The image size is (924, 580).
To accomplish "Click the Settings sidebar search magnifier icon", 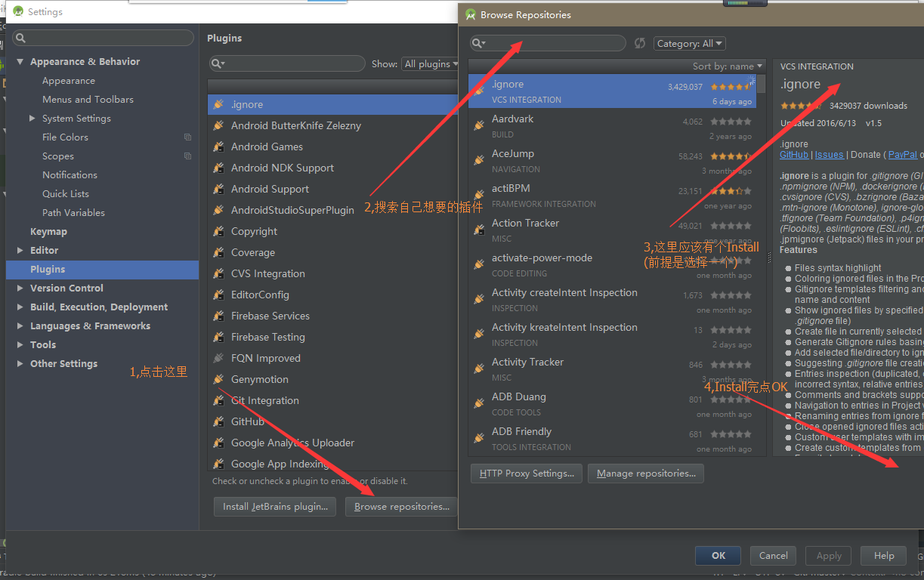I will [20, 38].
